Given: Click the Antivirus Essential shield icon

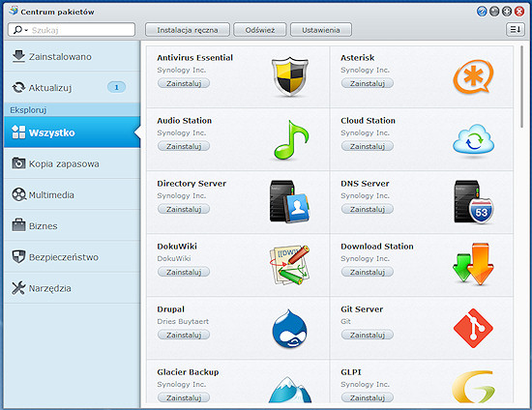Looking at the screenshot, I should pos(290,76).
